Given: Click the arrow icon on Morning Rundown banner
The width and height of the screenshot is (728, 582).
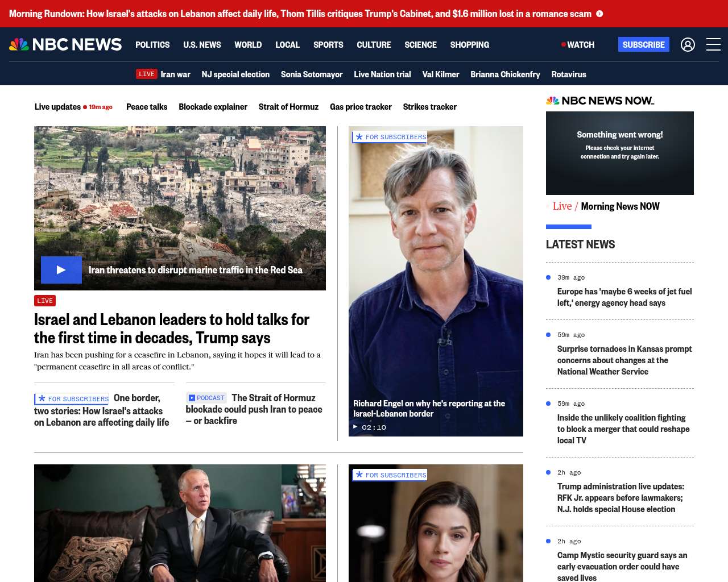Looking at the screenshot, I should (x=599, y=14).
